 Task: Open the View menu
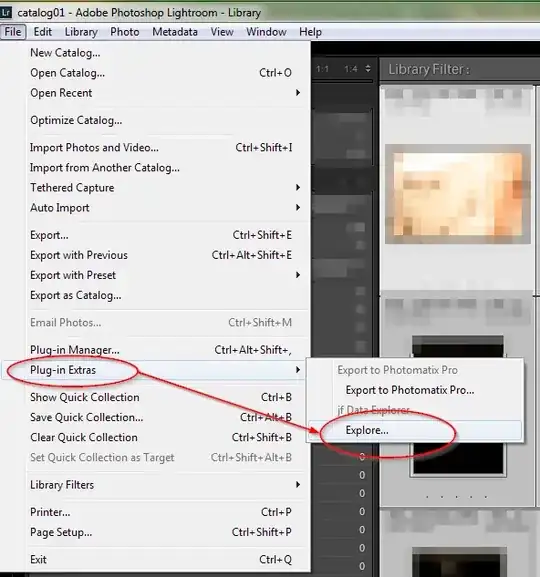[222, 32]
